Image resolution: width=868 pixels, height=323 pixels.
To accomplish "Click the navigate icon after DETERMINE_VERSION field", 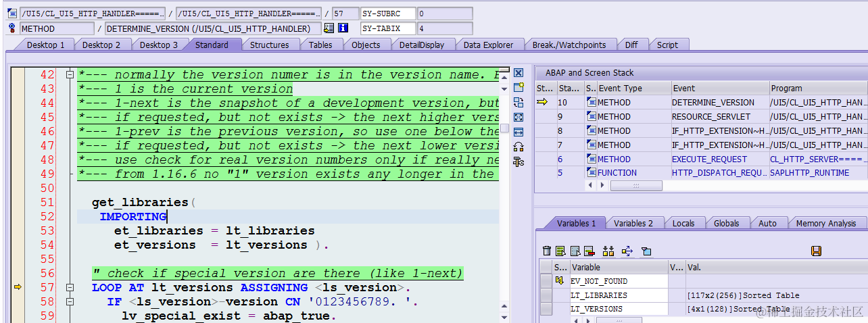I will tap(329, 28).
